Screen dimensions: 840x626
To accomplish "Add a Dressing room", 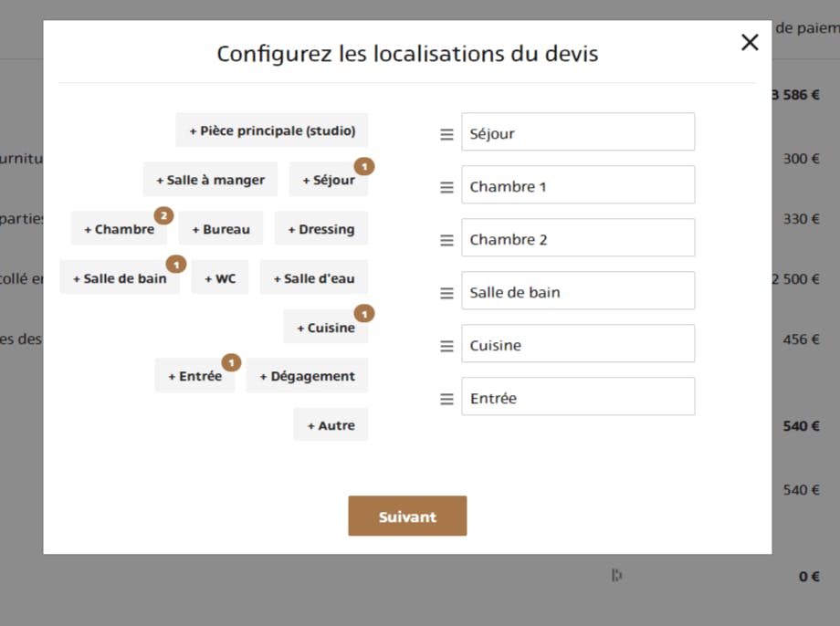I will 321,229.
